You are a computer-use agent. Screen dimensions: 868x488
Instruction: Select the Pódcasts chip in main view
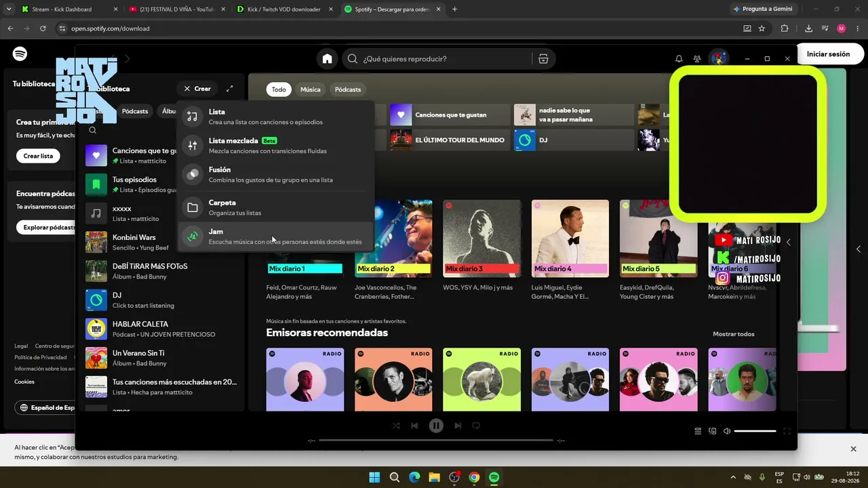pyautogui.click(x=348, y=89)
